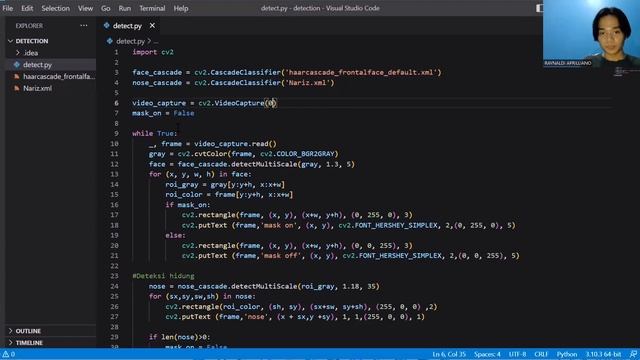Open the warnings indicator in status bar
Image resolution: width=640 pixels, height=360 pixels.
[9, 354]
